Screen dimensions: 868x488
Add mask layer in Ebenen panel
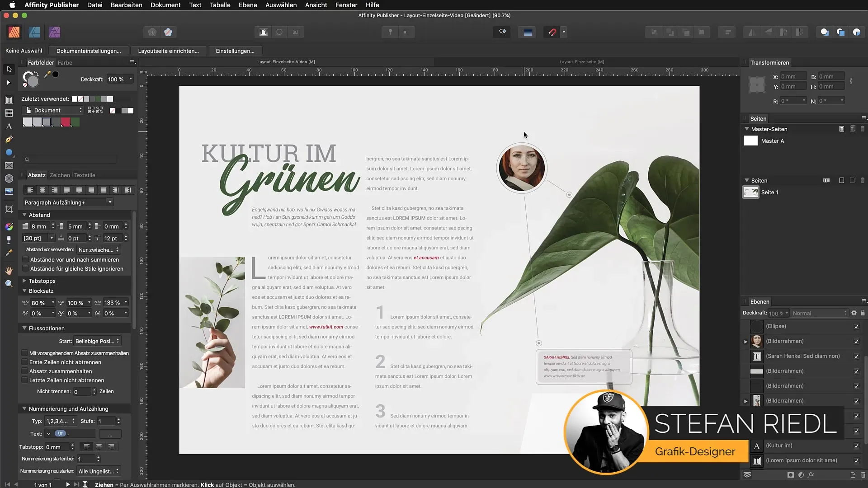790,475
